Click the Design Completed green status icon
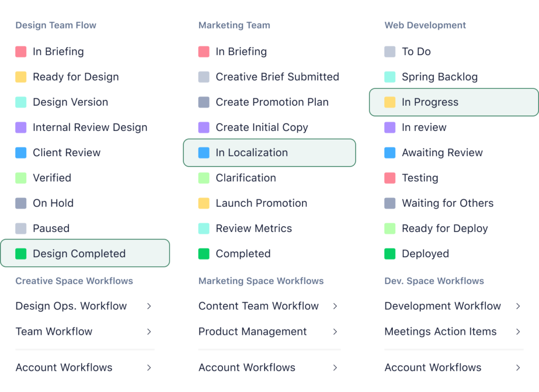This screenshot has width=539, height=392. pyautogui.click(x=20, y=253)
